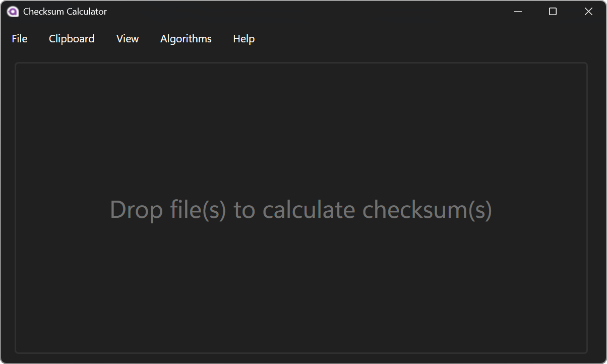Minimize the Checksum Calculator window
607x364 pixels.
[x=518, y=12]
